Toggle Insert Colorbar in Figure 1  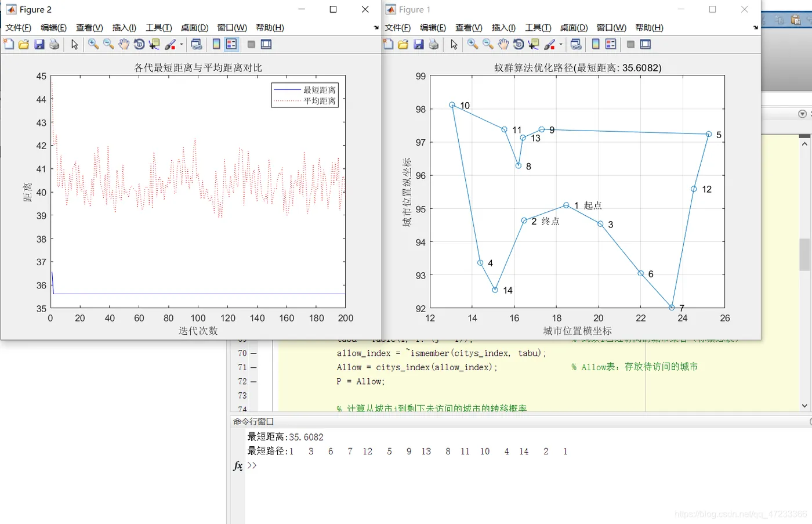(x=596, y=44)
